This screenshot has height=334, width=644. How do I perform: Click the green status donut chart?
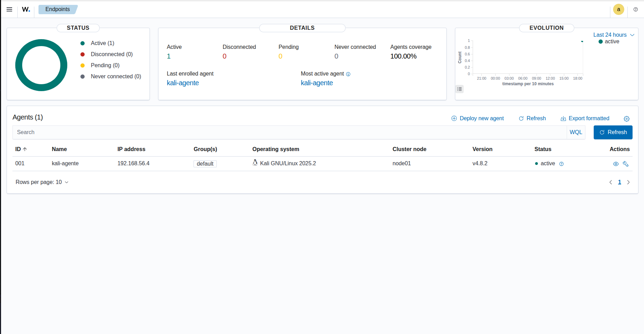click(41, 65)
